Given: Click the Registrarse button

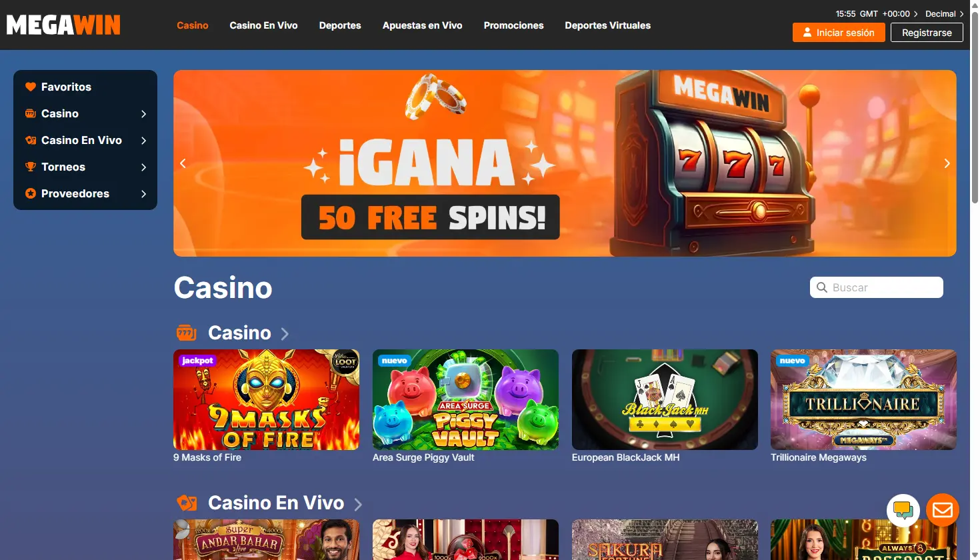Looking at the screenshot, I should pos(927,33).
